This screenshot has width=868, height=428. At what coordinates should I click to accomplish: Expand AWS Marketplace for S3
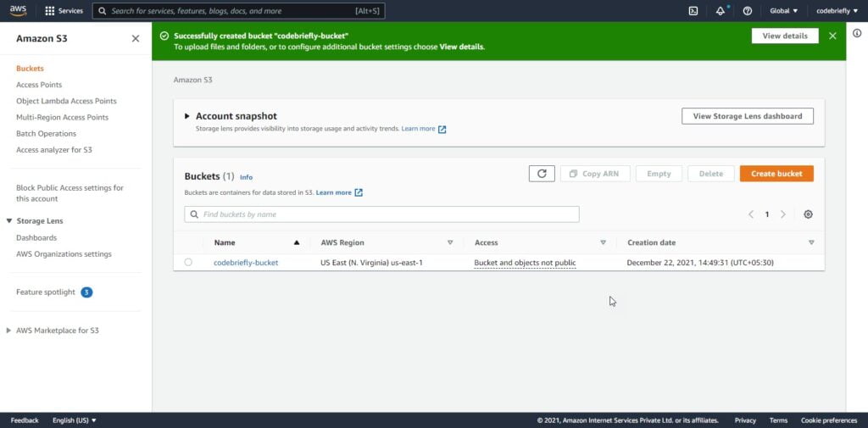8,331
